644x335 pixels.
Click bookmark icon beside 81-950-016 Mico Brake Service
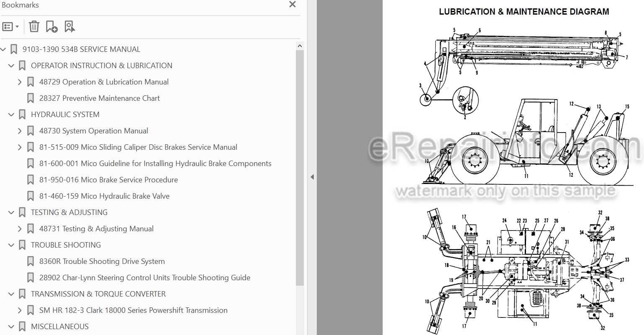(x=30, y=180)
